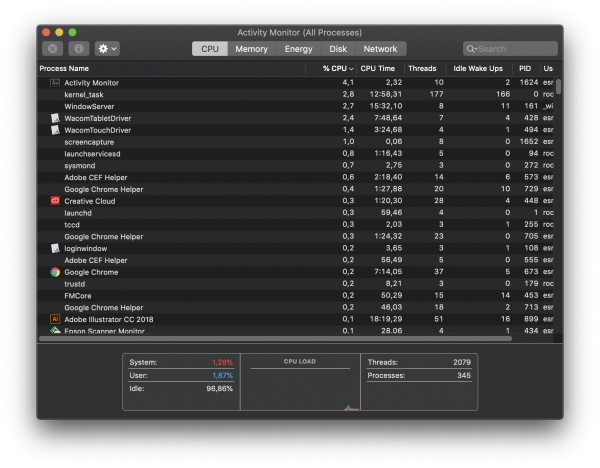Click kernel_task CPU Time 12:58,31
The width and height of the screenshot is (600, 468).
click(386, 94)
